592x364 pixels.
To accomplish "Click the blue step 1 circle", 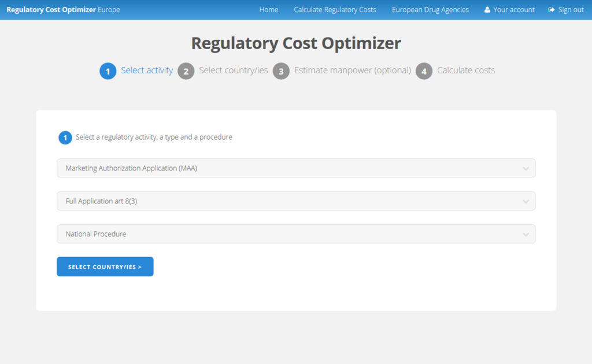I will (108, 70).
